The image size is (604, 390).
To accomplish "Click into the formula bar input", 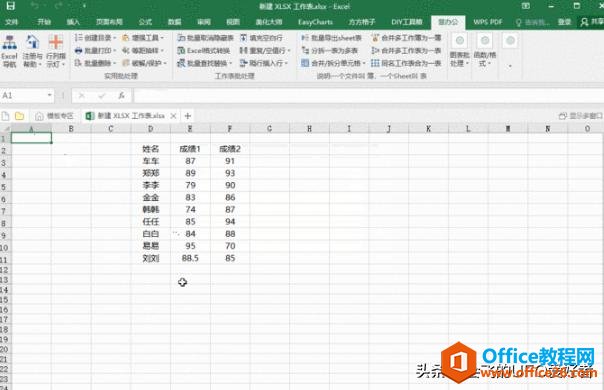I will pos(369,96).
